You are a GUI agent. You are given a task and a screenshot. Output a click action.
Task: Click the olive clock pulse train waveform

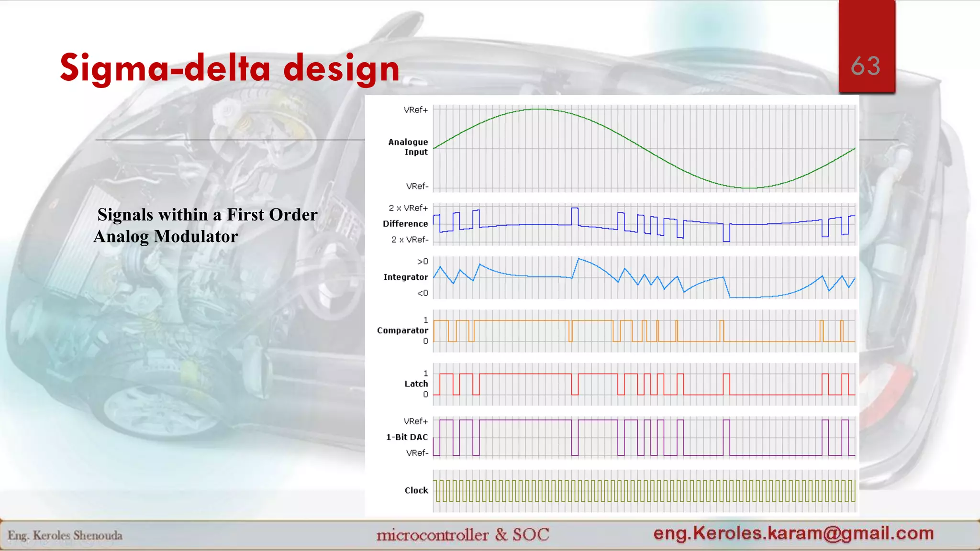[x=644, y=491]
